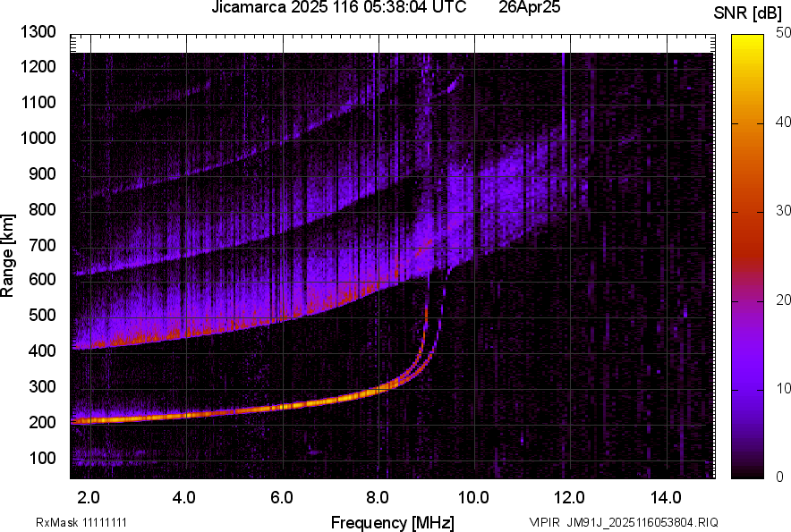791x532 pixels.
Task: Click the x-axis tick label '12.0'
Action: 570,498
